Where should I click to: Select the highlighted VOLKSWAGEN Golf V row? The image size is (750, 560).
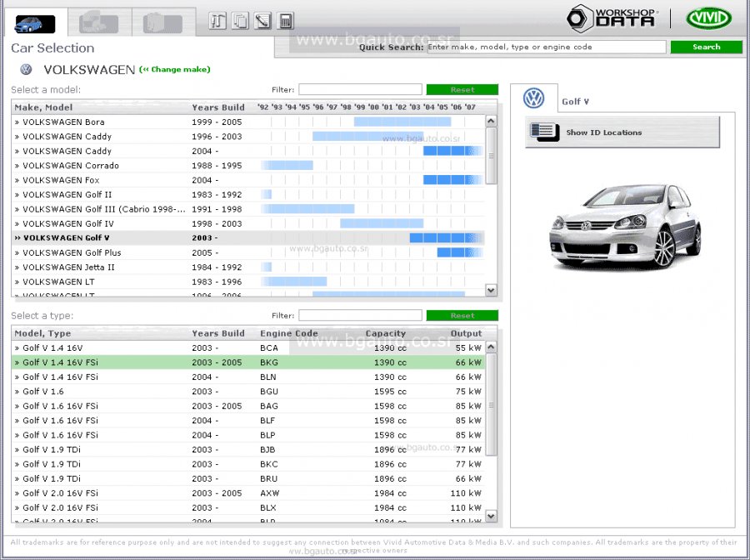[247, 237]
